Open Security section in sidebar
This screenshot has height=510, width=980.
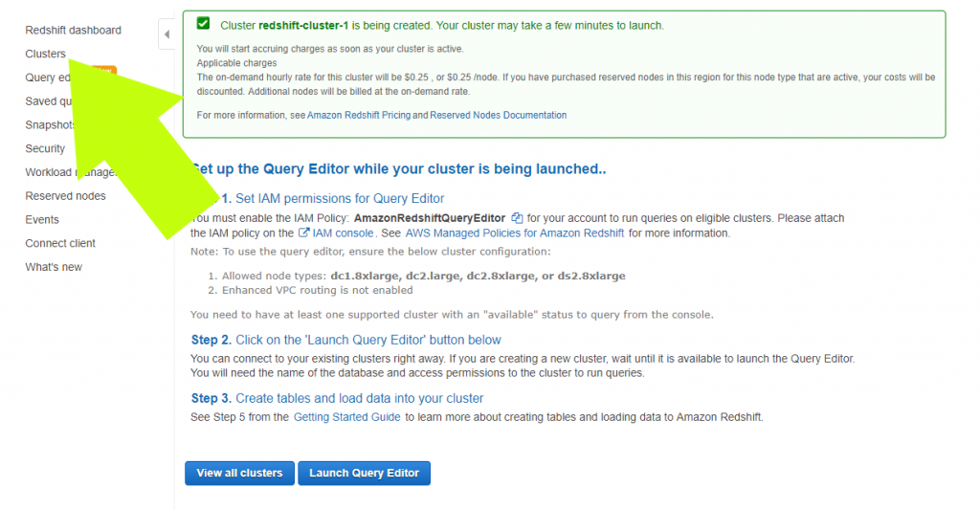tap(45, 148)
